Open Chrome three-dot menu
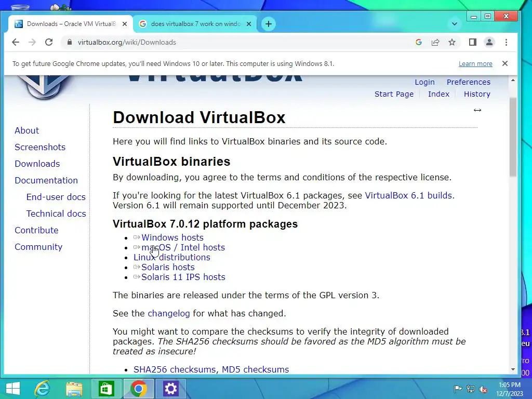The image size is (532, 399). (x=506, y=42)
